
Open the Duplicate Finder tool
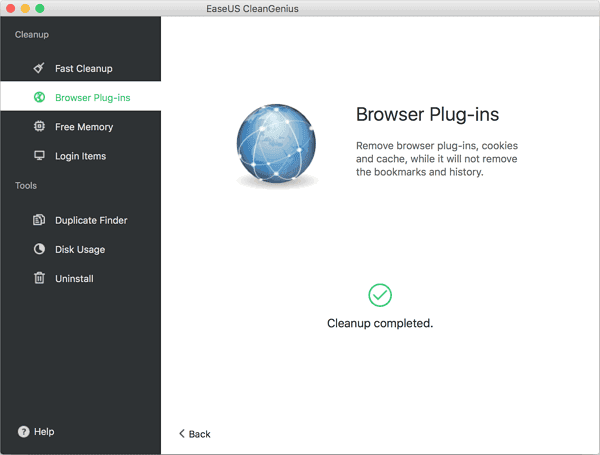pos(91,220)
